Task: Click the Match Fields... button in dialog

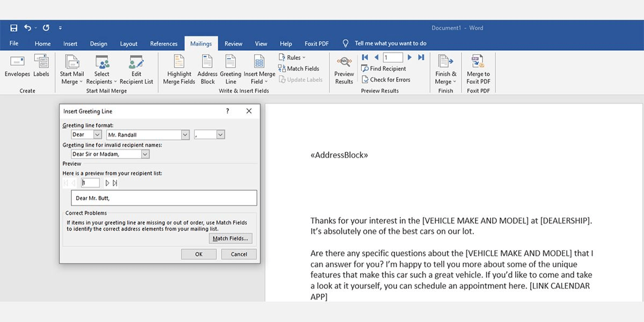Action: pyautogui.click(x=230, y=238)
